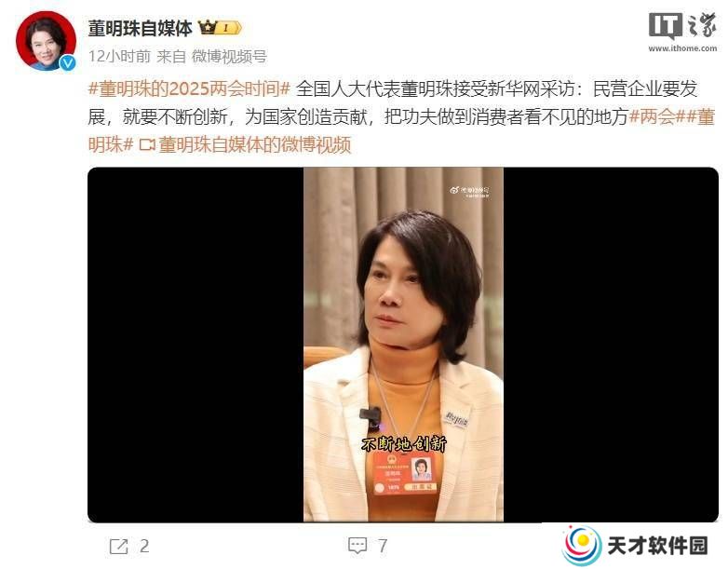
Task: Click the repost share icon
Action: (x=118, y=547)
